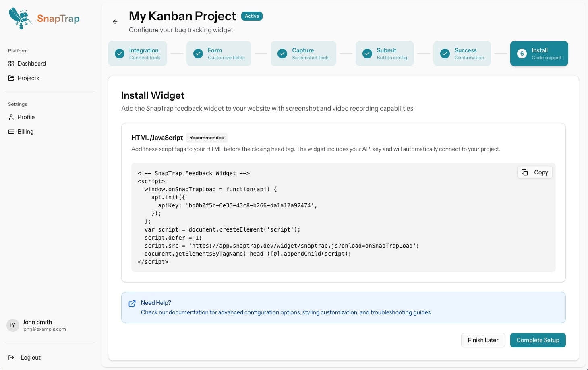This screenshot has height=370, width=588.
Task: Click inside the code snippet block
Action: (x=322, y=217)
